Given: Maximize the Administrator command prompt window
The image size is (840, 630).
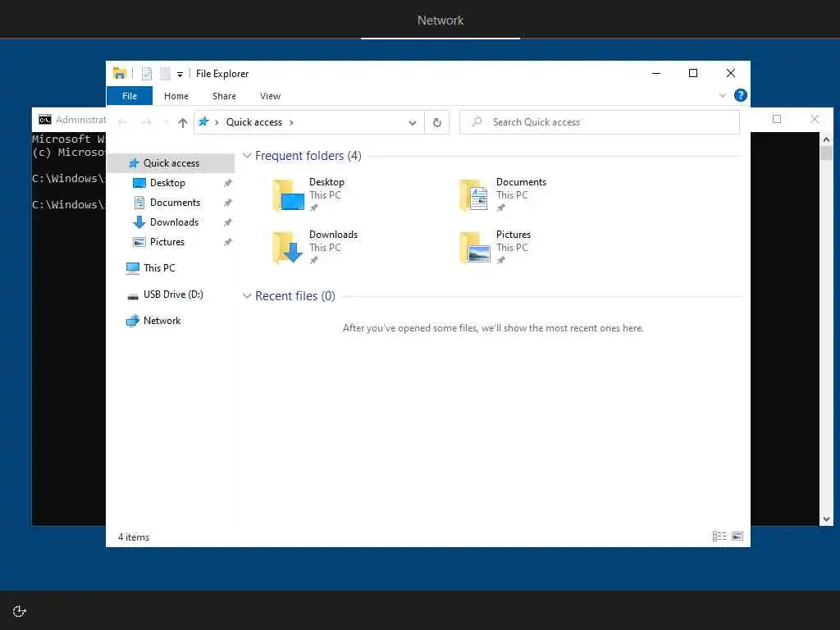Looking at the screenshot, I should (x=777, y=119).
